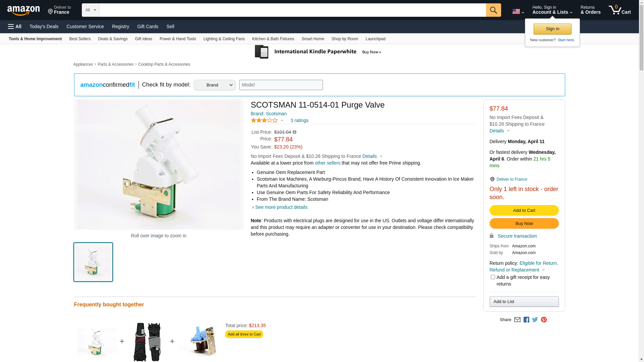Viewport: 644px width, 362px height.
Task: Enable the gift receipt checkbox
Action: click(493, 277)
